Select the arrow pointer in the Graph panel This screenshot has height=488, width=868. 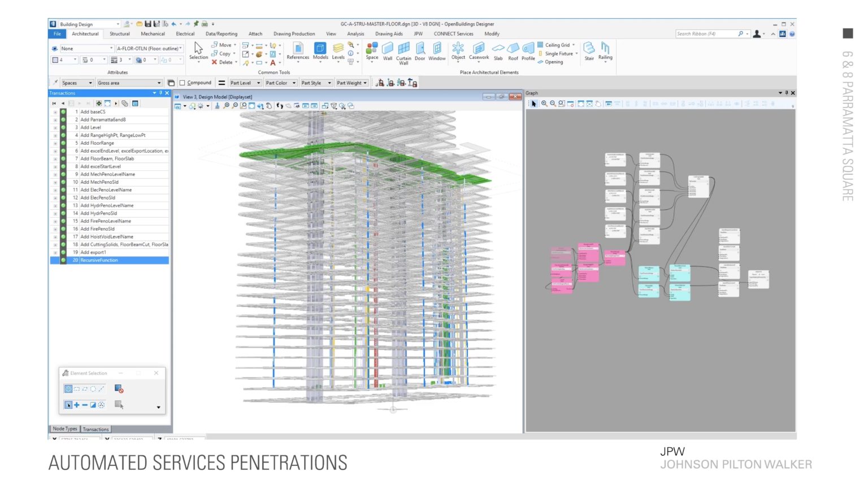tap(532, 104)
